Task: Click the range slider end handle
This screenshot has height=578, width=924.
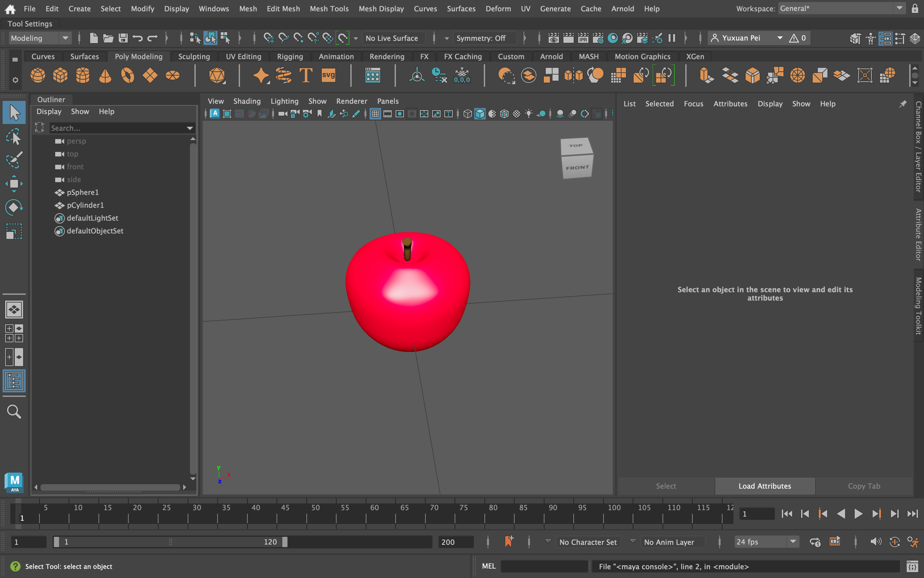Action: (x=285, y=542)
